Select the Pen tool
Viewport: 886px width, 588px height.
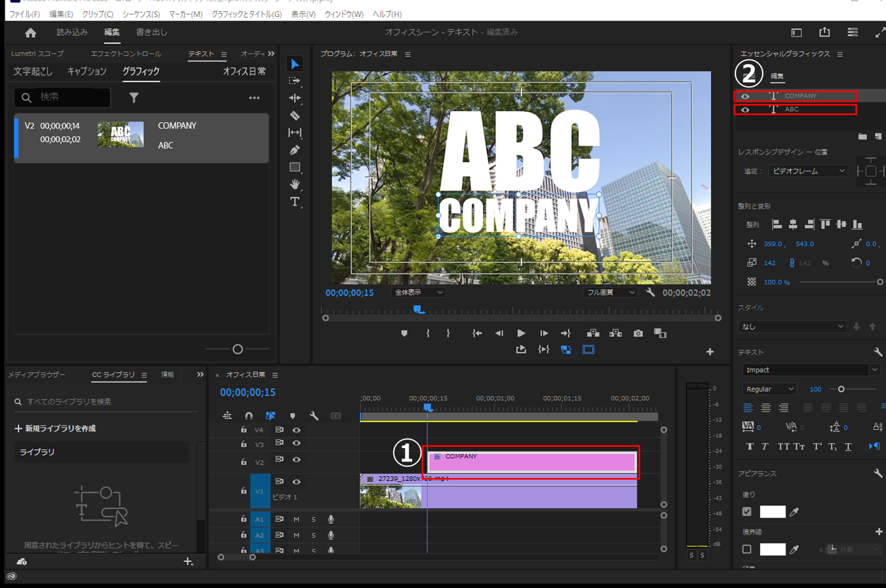[295, 150]
